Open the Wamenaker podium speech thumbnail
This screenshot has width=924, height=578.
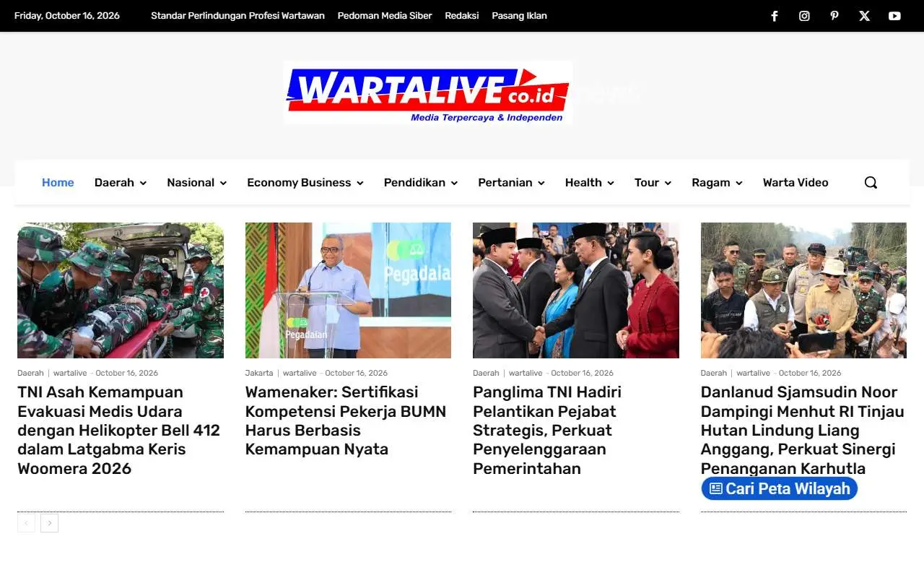pyautogui.click(x=348, y=290)
